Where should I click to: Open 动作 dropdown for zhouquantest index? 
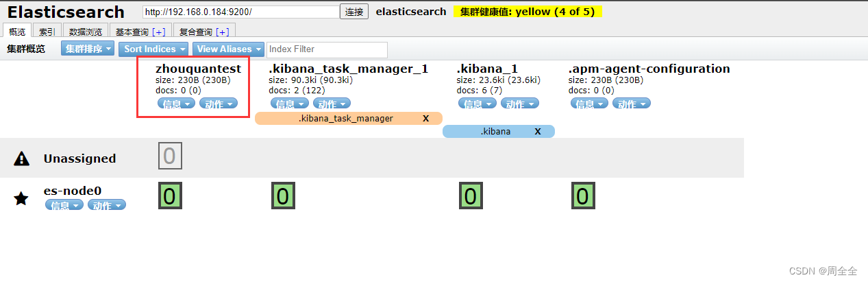coord(218,104)
